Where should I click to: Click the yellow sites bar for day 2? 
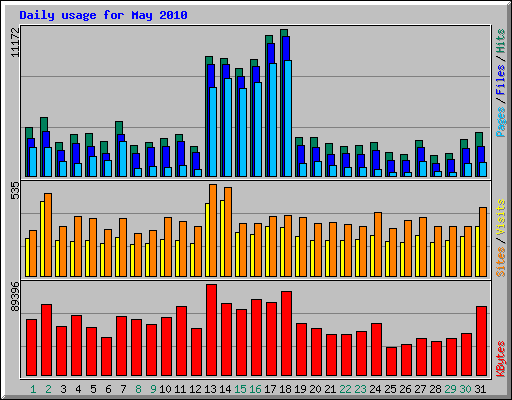pyautogui.click(x=42, y=239)
